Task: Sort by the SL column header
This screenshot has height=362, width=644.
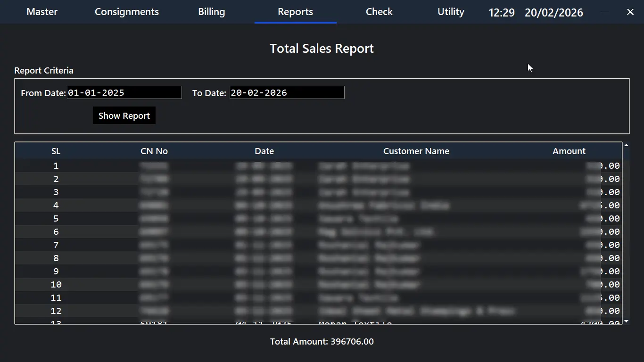Action: pyautogui.click(x=56, y=151)
